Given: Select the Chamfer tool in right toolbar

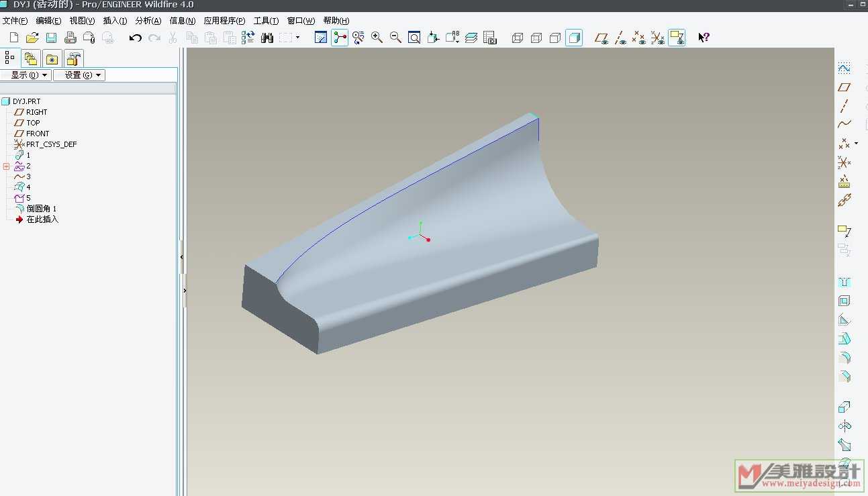Looking at the screenshot, I should pyautogui.click(x=845, y=377).
